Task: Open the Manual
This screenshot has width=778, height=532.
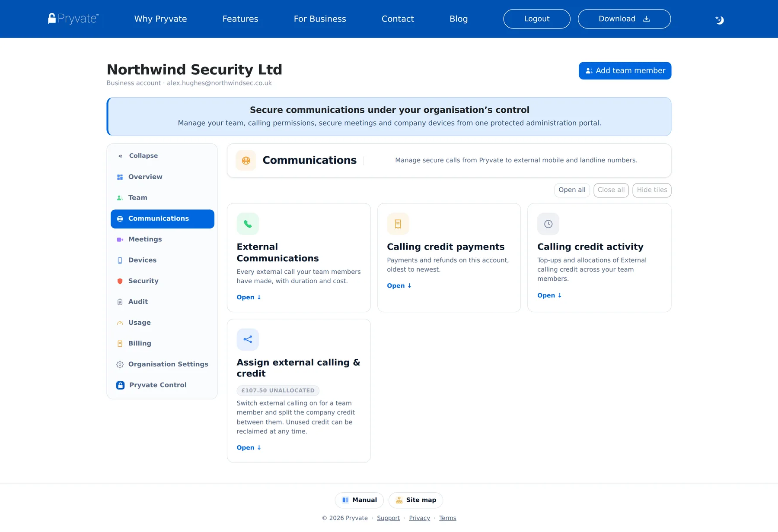Action: click(x=359, y=500)
